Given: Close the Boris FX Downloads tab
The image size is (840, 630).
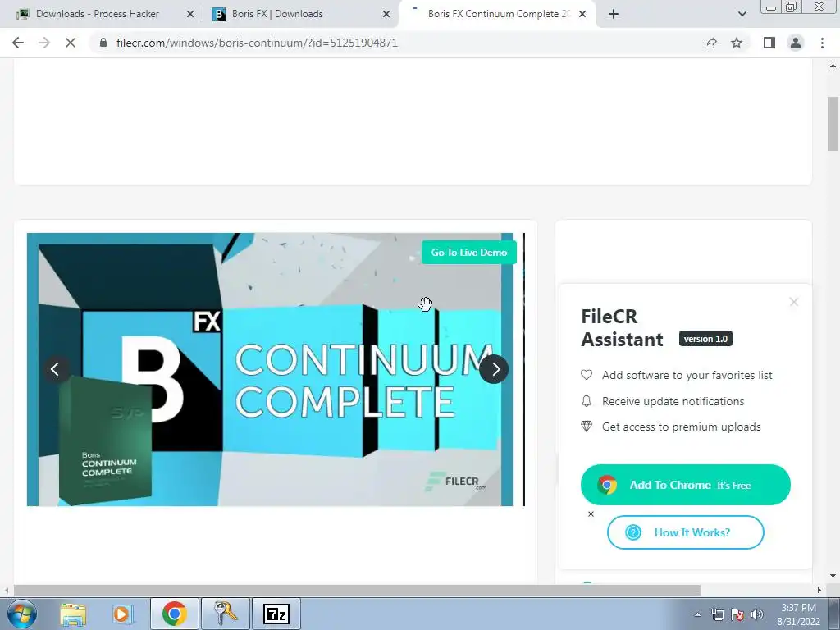Looking at the screenshot, I should pyautogui.click(x=386, y=14).
